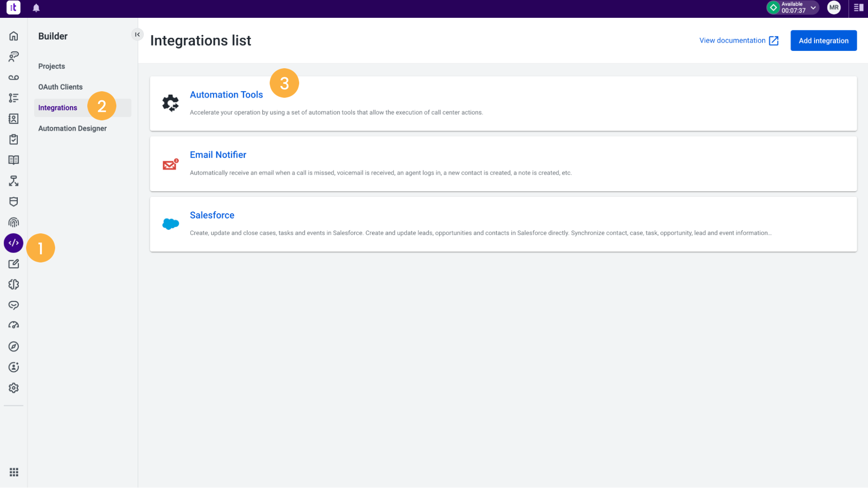Click the Email Notifier description text
The width and height of the screenshot is (868, 488).
pos(381,173)
